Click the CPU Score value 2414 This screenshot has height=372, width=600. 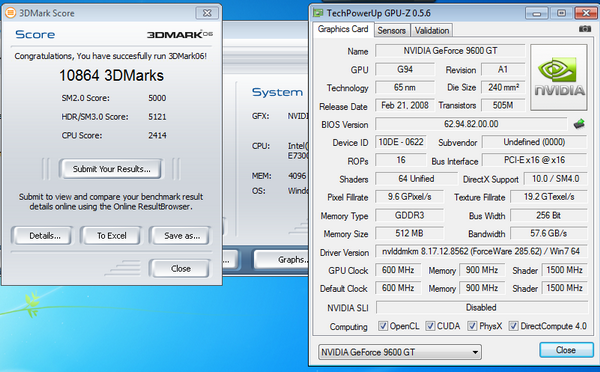pyautogui.click(x=157, y=135)
